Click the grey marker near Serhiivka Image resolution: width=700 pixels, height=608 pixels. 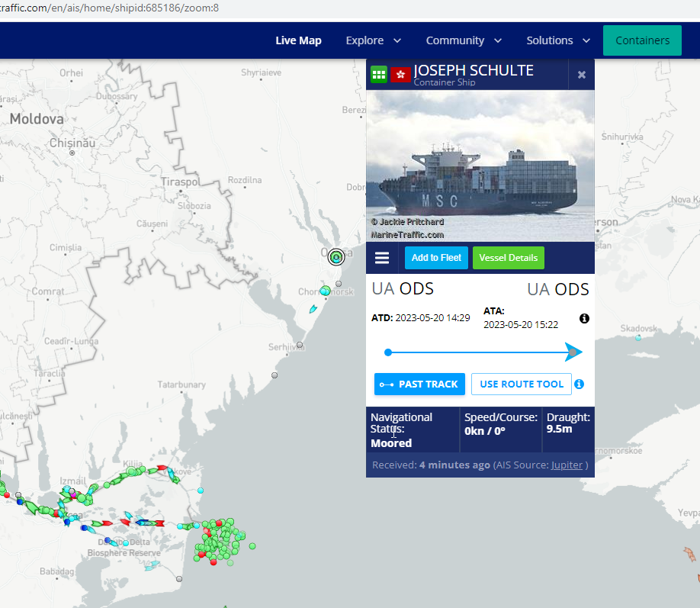(x=300, y=345)
